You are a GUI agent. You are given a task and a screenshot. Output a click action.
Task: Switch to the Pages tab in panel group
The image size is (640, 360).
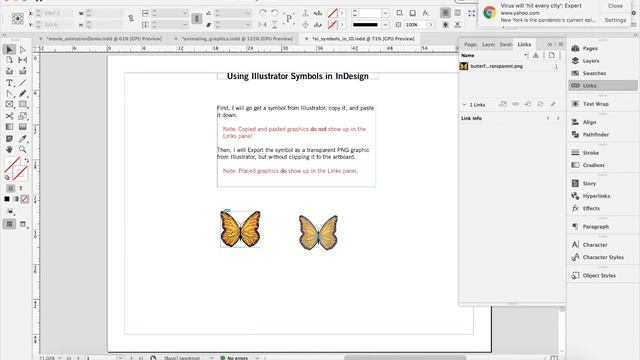click(x=470, y=44)
